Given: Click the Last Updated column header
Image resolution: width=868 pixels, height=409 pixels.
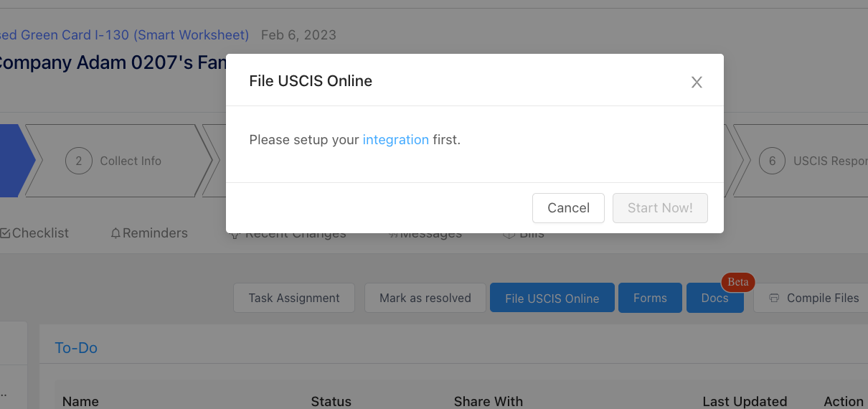Looking at the screenshot, I should (x=745, y=402).
